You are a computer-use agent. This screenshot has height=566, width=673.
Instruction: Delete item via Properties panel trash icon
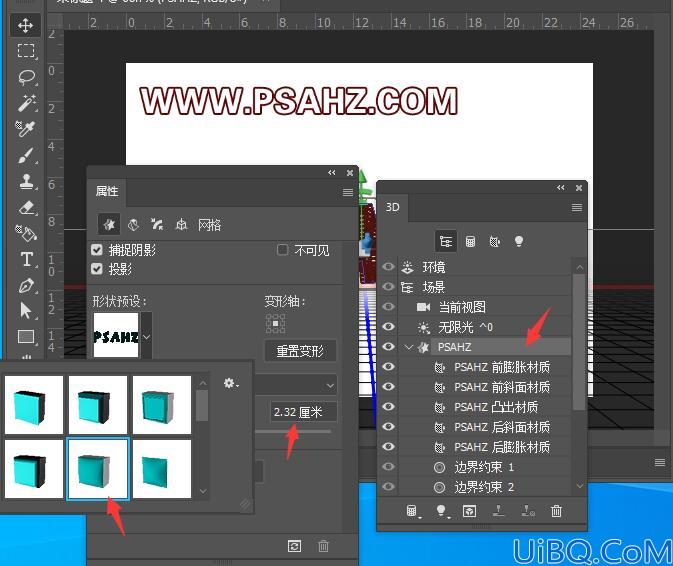click(x=323, y=546)
